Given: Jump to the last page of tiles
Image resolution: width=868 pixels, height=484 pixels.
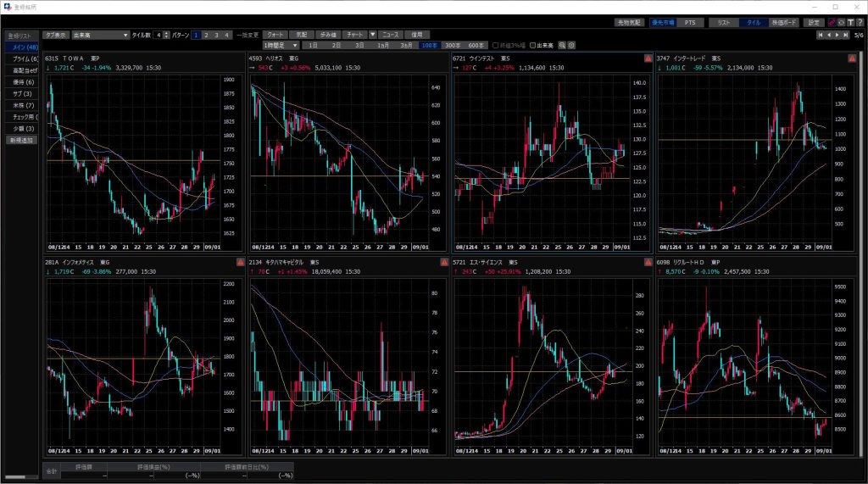Looking at the screenshot, I should pyautogui.click(x=846, y=35).
